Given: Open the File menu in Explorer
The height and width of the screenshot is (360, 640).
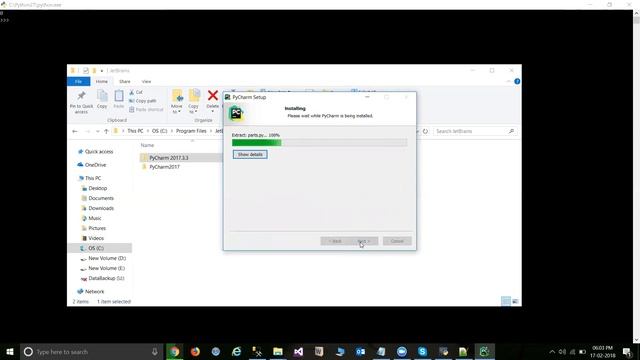Looking at the screenshot, I should point(78,82).
